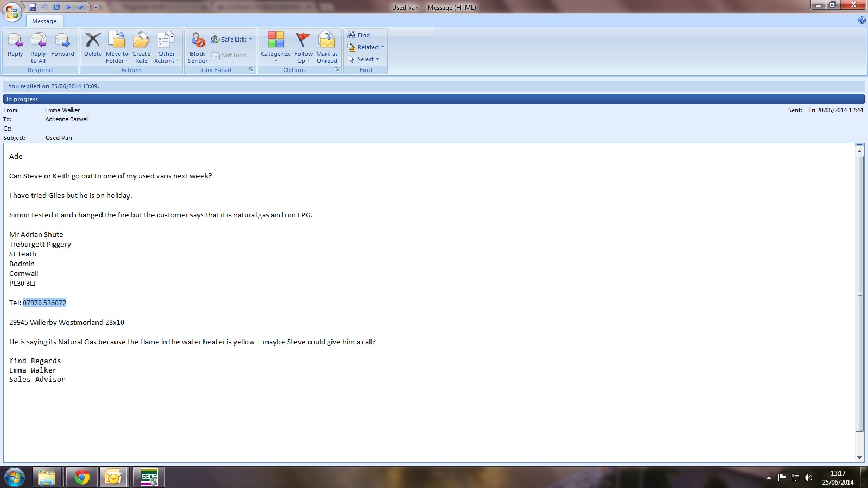
Task: Click the Create Rule icon
Action: (141, 41)
